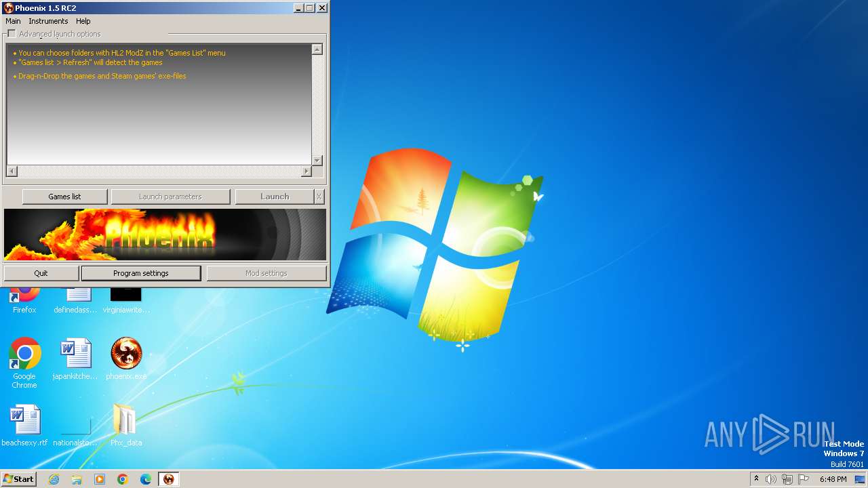868x488 pixels.
Task: Open the Instruments menu
Action: click(48, 21)
